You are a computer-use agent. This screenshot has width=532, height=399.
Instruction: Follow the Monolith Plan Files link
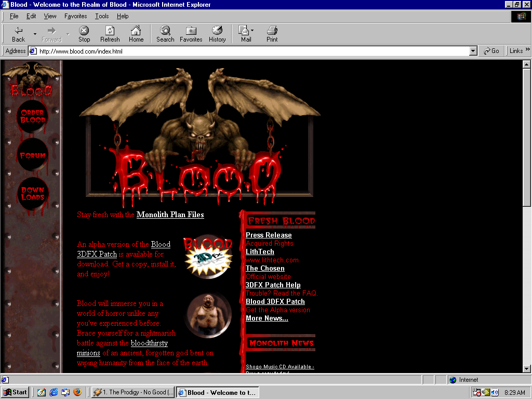[170, 215]
